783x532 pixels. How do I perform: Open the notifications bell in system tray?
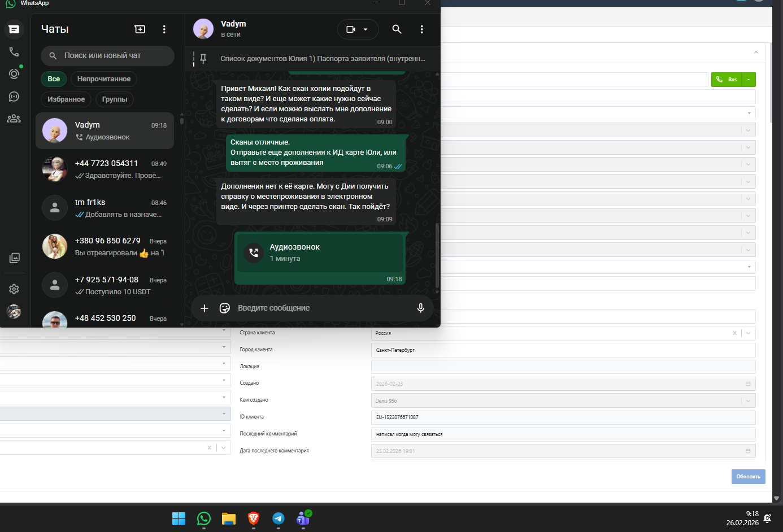tap(768, 518)
